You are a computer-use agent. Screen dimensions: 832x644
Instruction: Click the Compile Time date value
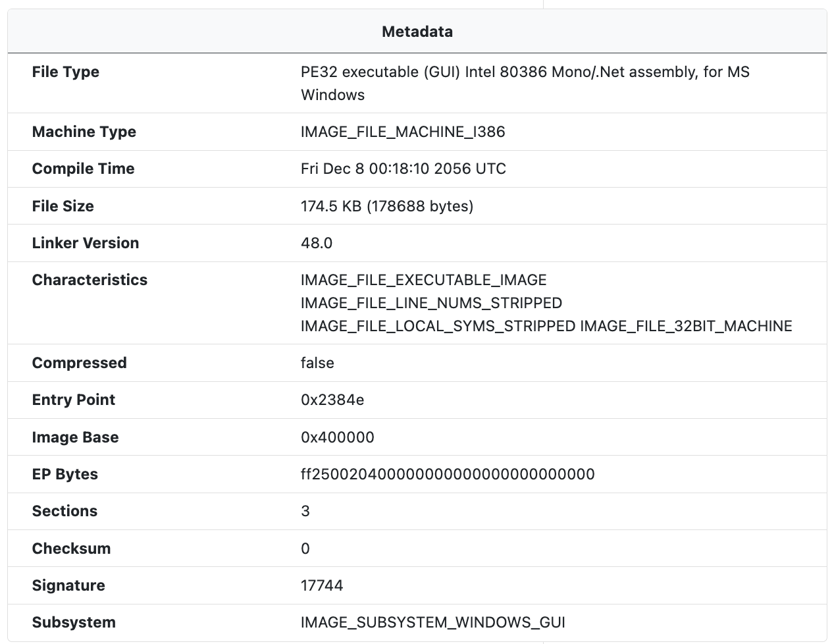pyautogui.click(x=403, y=169)
